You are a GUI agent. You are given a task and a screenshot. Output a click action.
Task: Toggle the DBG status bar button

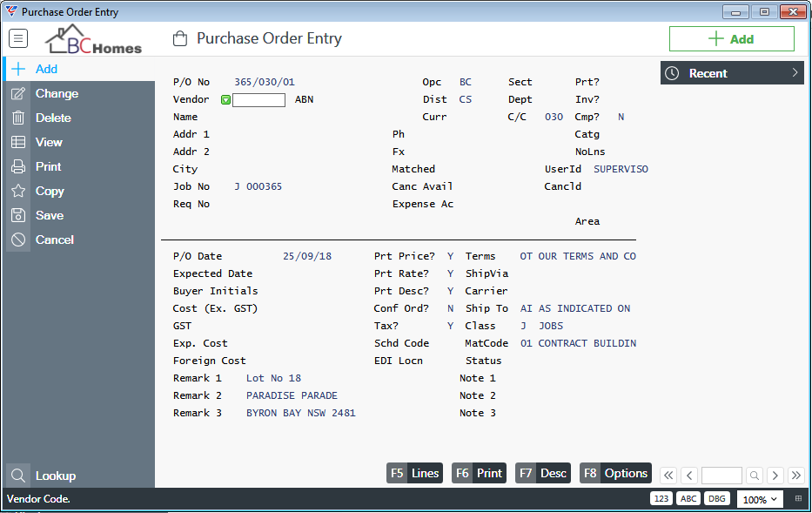click(717, 498)
